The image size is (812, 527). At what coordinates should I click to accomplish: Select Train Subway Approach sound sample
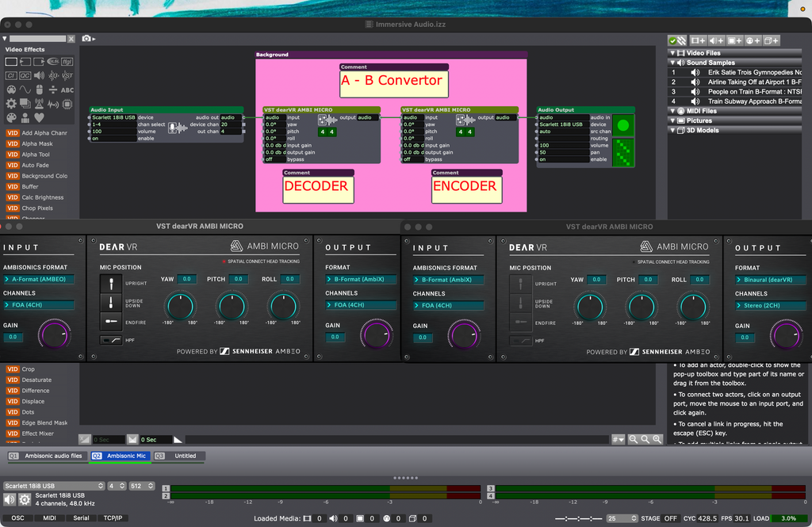point(734,101)
